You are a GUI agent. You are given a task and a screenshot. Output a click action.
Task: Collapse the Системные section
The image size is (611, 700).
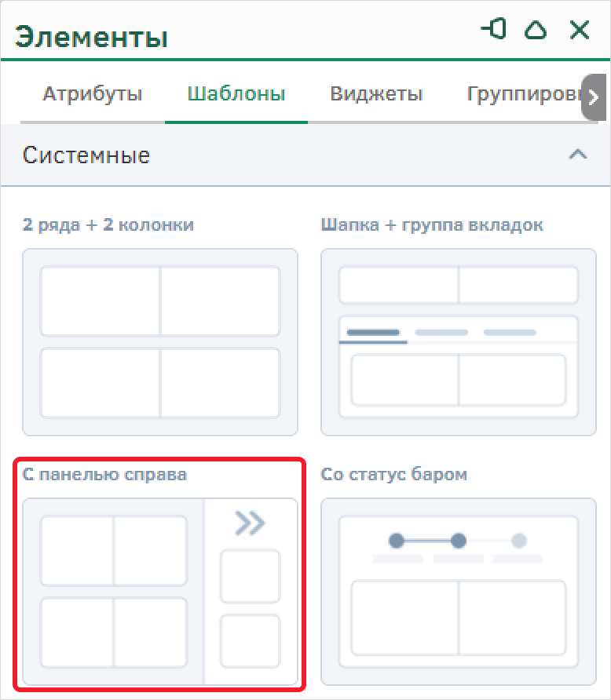578,155
